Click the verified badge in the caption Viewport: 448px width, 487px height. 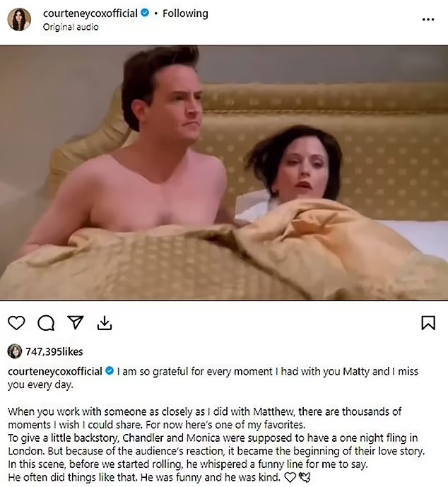110,371
